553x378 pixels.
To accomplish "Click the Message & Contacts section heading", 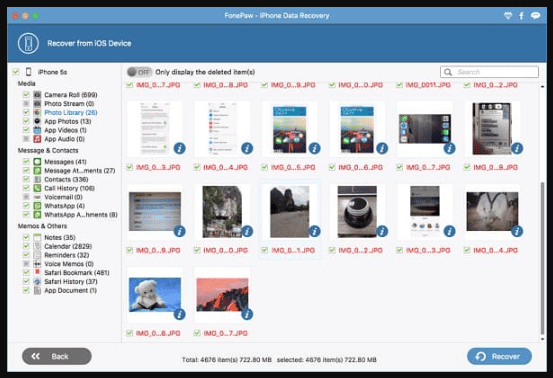I will point(48,151).
